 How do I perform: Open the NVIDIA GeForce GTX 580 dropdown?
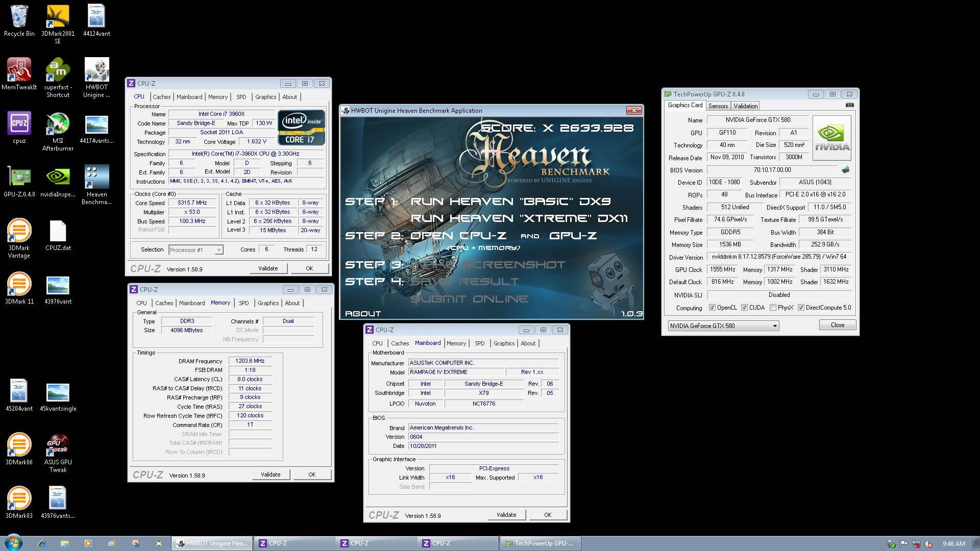(723, 325)
